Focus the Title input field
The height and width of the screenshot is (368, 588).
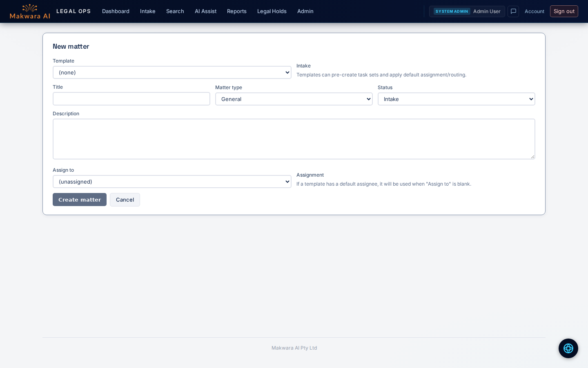click(x=131, y=99)
